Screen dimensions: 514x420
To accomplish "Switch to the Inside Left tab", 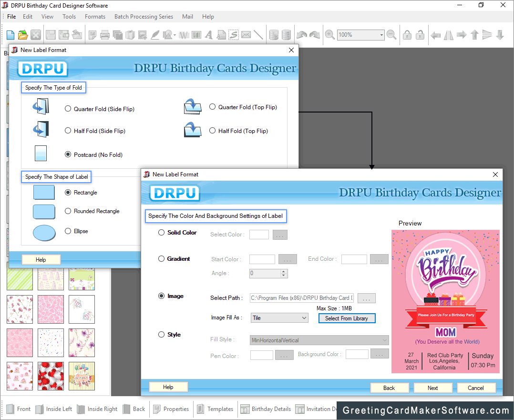I will pyautogui.click(x=54, y=409).
